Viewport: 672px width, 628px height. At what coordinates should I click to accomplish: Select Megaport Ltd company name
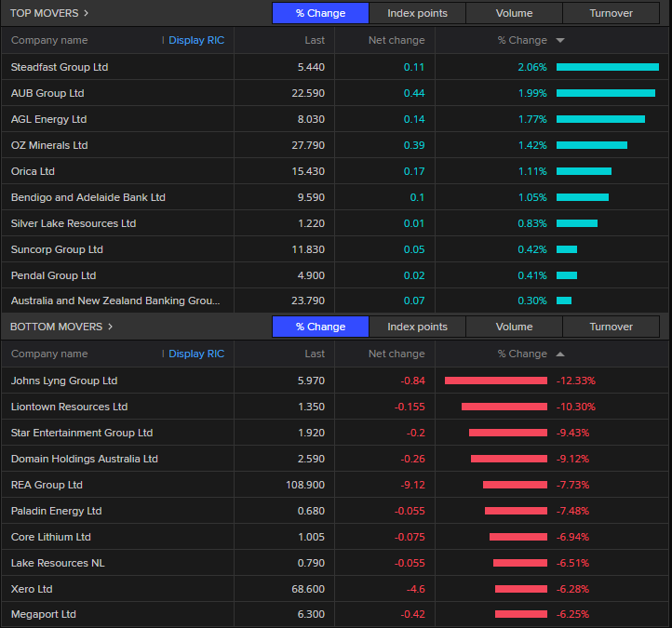click(x=44, y=614)
